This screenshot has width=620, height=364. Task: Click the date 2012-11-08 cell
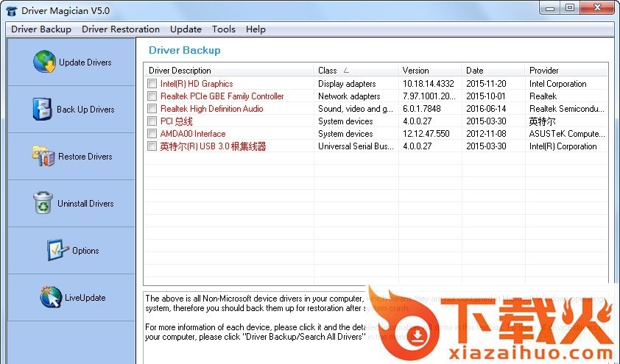pyautogui.click(x=486, y=133)
